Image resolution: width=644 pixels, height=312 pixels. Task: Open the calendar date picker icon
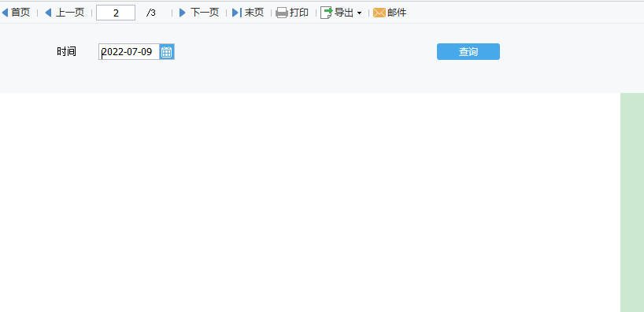click(166, 52)
